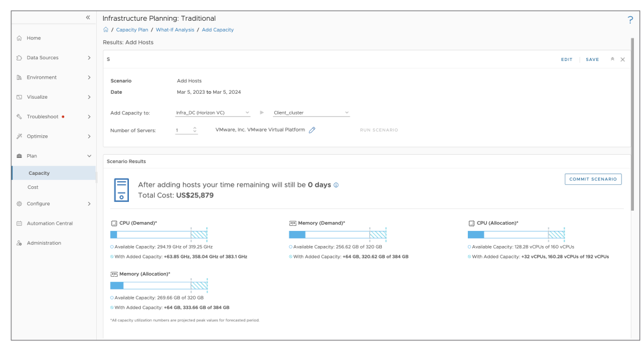644x346 pixels.
Task: Close the scenario panel with X icon
Action: coord(623,59)
